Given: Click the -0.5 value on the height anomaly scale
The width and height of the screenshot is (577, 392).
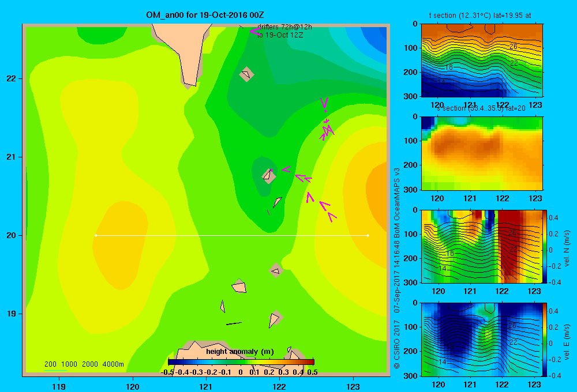Looking at the screenshot, I should click(x=167, y=372).
